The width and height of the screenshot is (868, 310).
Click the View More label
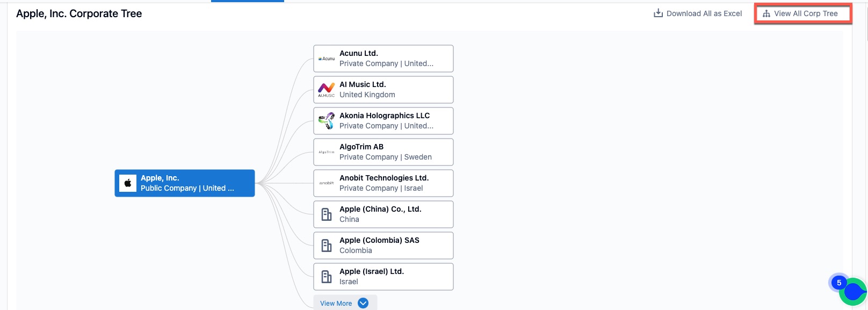336,304
